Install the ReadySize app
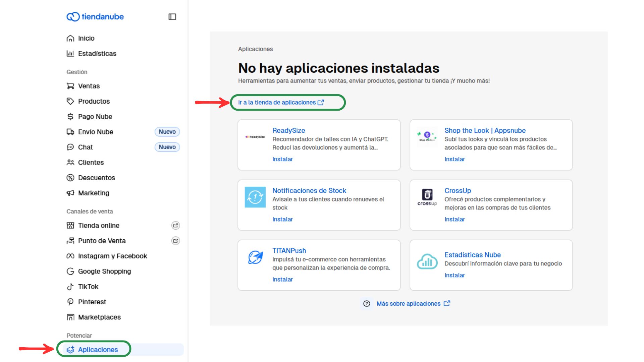The width and height of the screenshot is (644, 362). (x=282, y=159)
